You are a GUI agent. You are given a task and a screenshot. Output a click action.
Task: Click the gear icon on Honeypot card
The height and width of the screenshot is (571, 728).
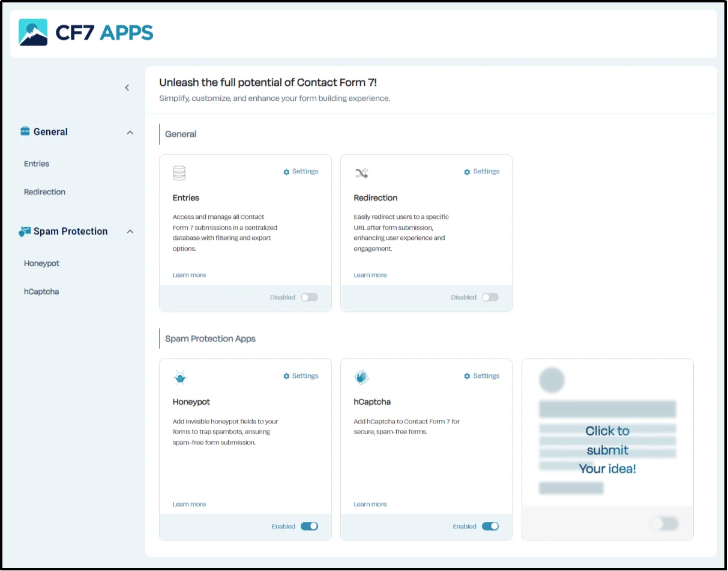pyautogui.click(x=286, y=377)
